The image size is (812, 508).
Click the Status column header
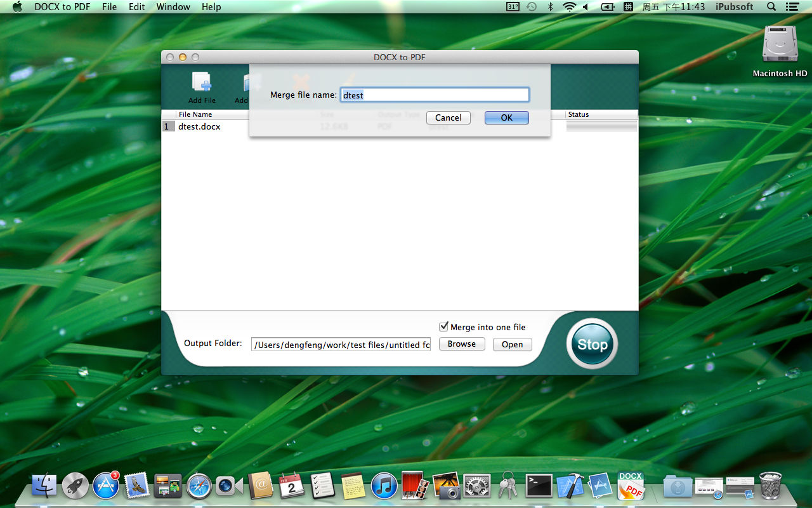pos(601,114)
